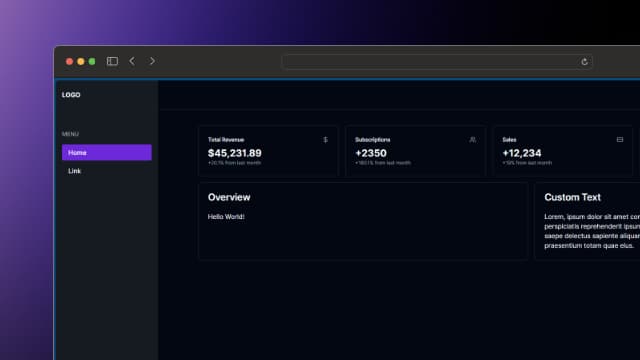Click the Subscriptions card title
This screenshot has height=360, width=640.
[x=373, y=140]
